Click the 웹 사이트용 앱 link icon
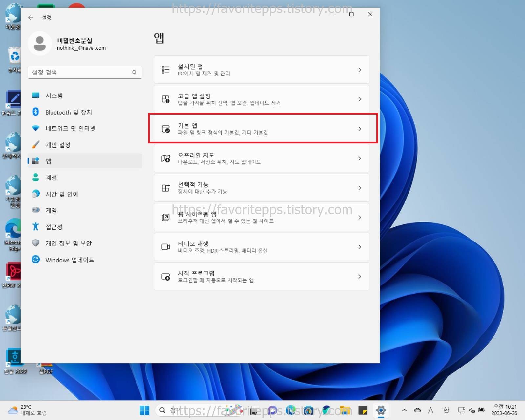Screen dimensions: 525x420 pos(166,217)
